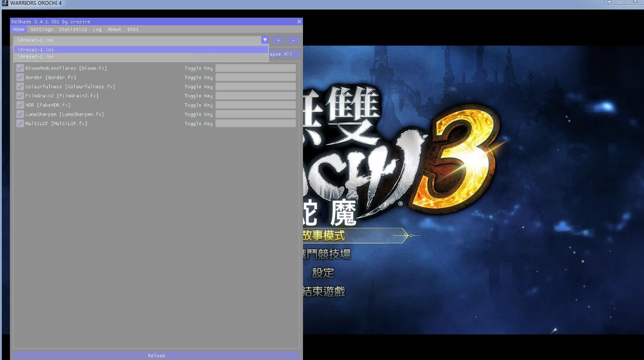Viewport: 644px width, 360px height.
Task: Disable the LumaSharpen effect checkbox
Action: pos(20,114)
